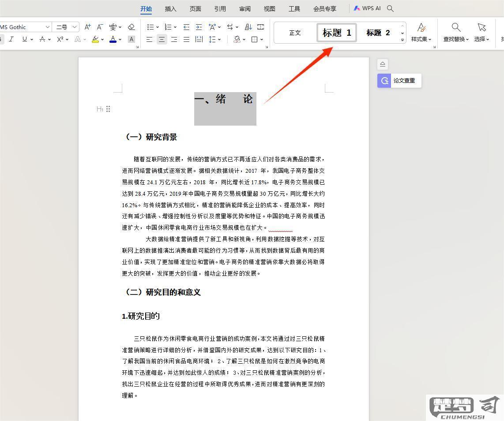Decrease font size with A- icon

click(100, 27)
